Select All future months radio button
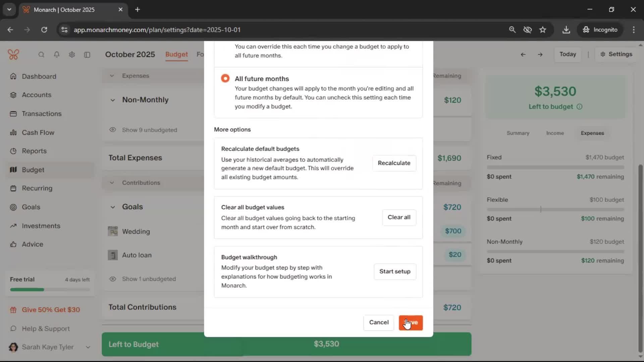The width and height of the screenshot is (644, 362). [x=225, y=78]
